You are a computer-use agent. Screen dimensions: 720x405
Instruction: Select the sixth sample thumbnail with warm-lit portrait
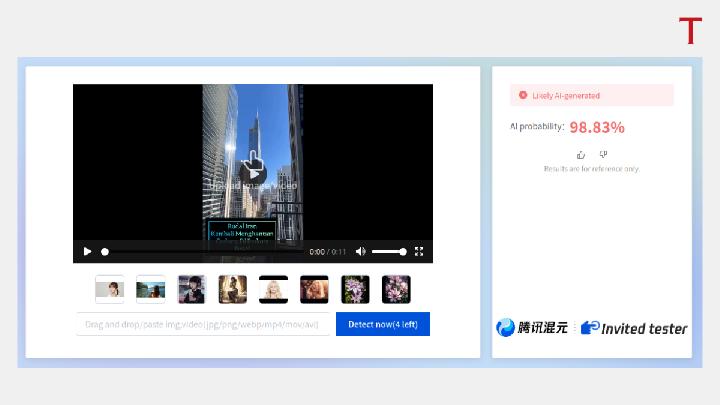pyautogui.click(x=315, y=289)
